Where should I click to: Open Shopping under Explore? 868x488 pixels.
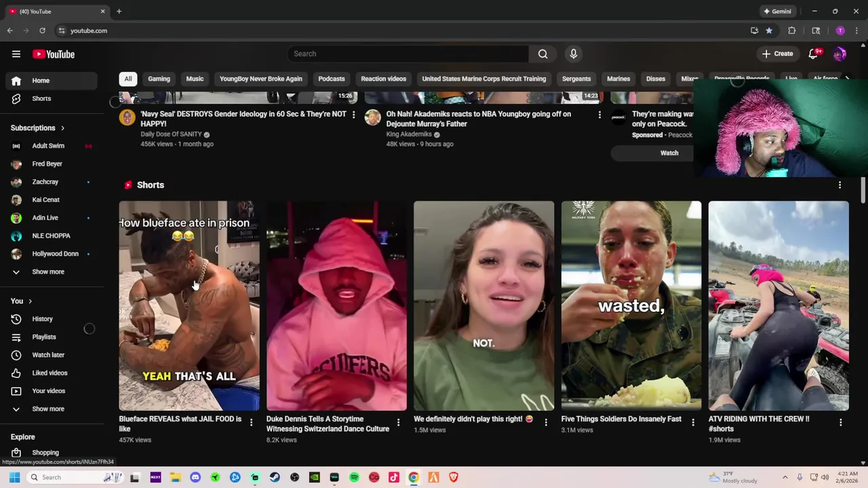click(52, 453)
